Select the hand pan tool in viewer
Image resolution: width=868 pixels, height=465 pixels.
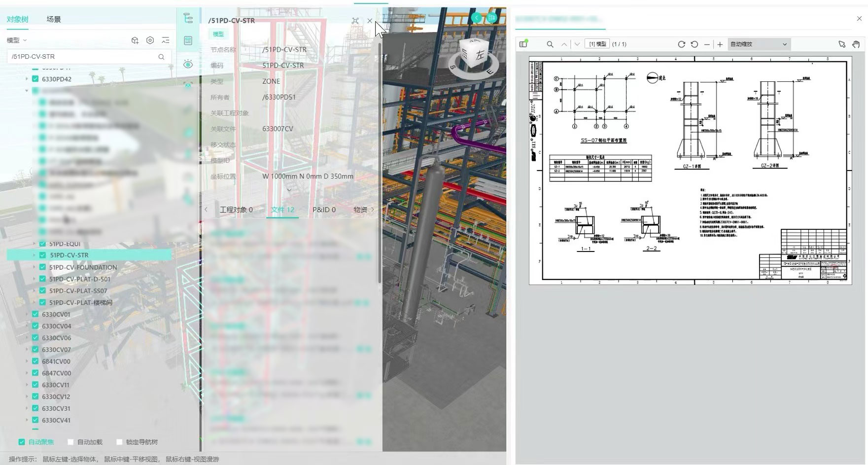click(856, 44)
